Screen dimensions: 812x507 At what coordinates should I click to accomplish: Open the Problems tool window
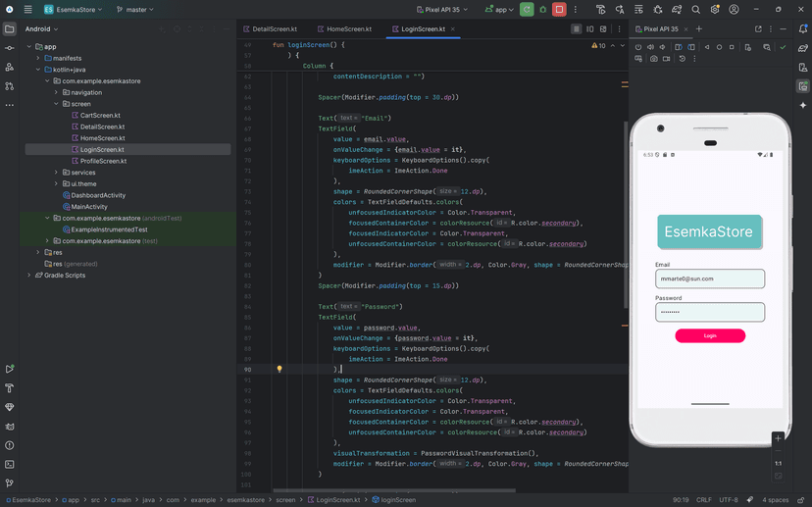[10, 445]
